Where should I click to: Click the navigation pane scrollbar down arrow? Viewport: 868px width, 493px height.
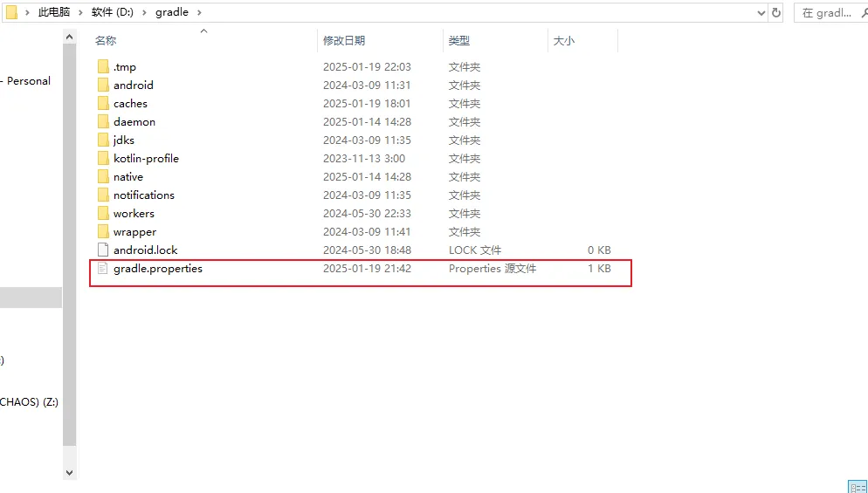click(x=70, y=471)
